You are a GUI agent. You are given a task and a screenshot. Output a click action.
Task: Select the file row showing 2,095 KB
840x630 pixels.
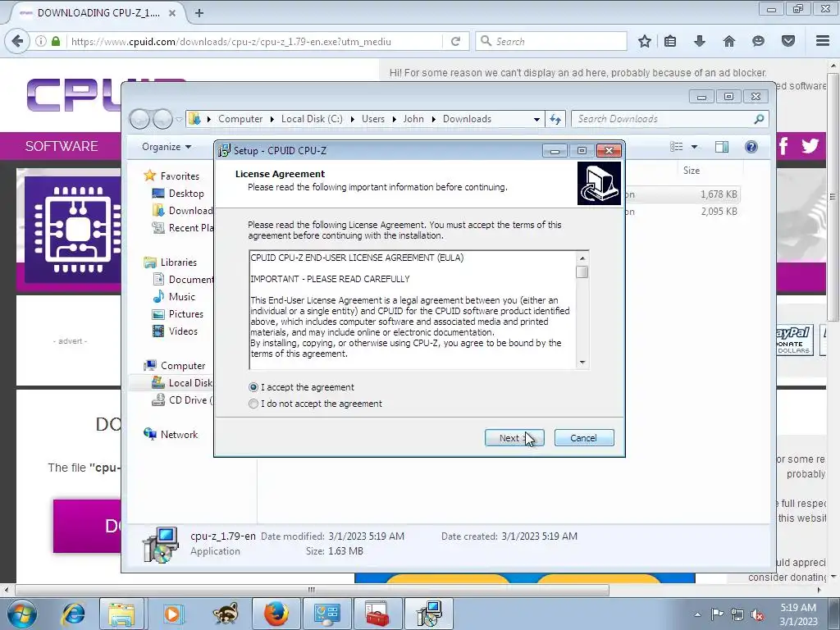point(683,212)
